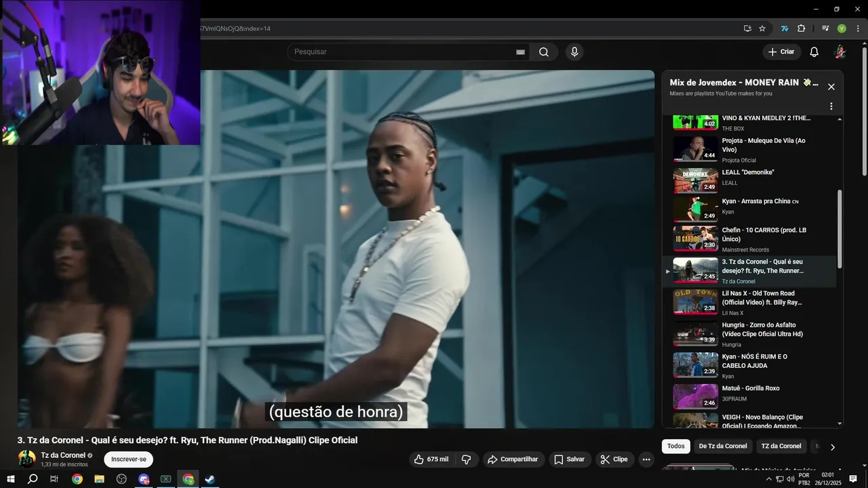Screen dimensions: 868x488
Task: Open Windows Action Center notifications
Action: [853, 479]
